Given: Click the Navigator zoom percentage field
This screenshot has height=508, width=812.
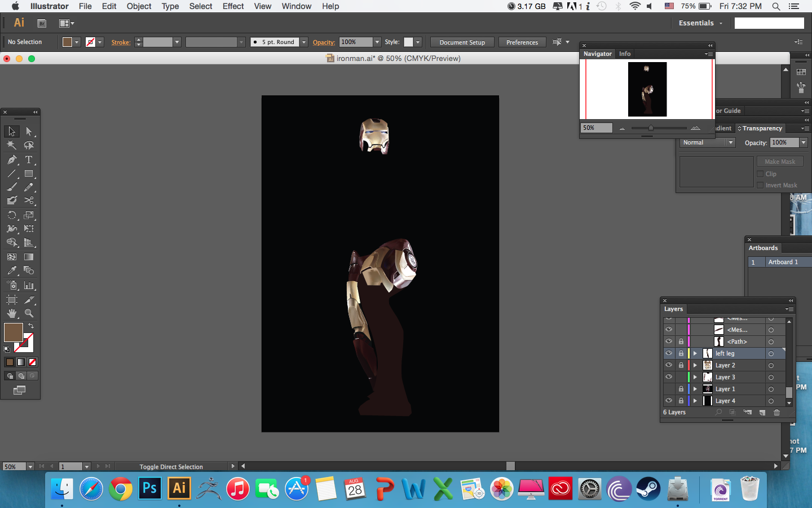Looking at the screenshot, I should coord(597,128).
